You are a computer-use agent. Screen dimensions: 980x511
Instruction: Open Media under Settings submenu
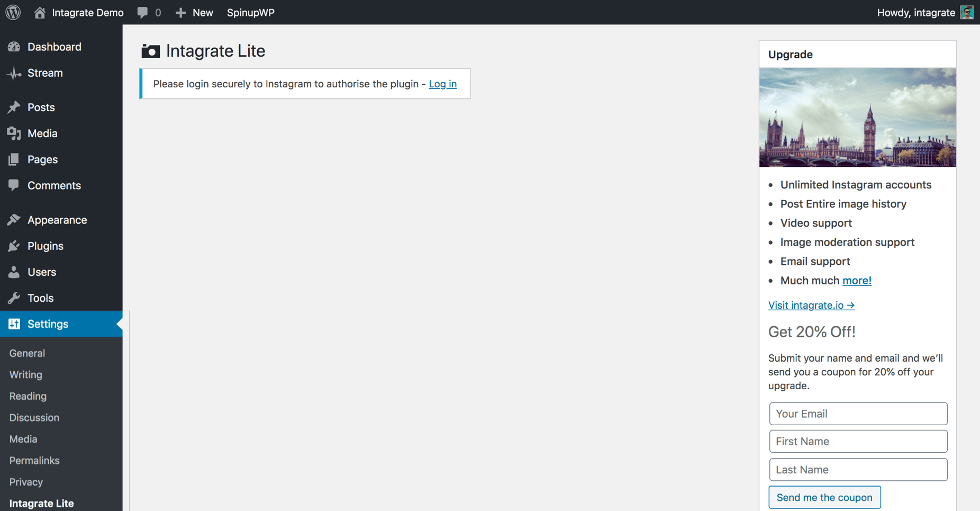[23, 440]
